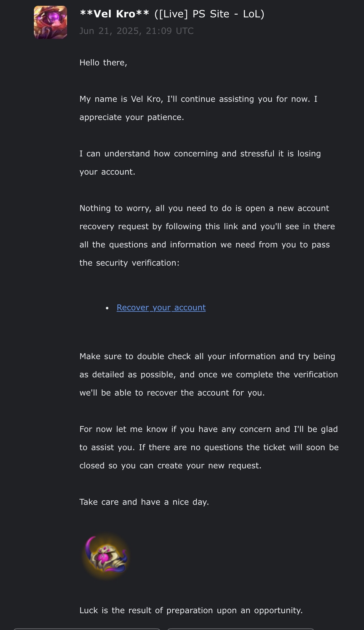This screenshot has width=364, height=630.
Task: Click the Vel'Koz eye signature emote
Action: point(106,556)
